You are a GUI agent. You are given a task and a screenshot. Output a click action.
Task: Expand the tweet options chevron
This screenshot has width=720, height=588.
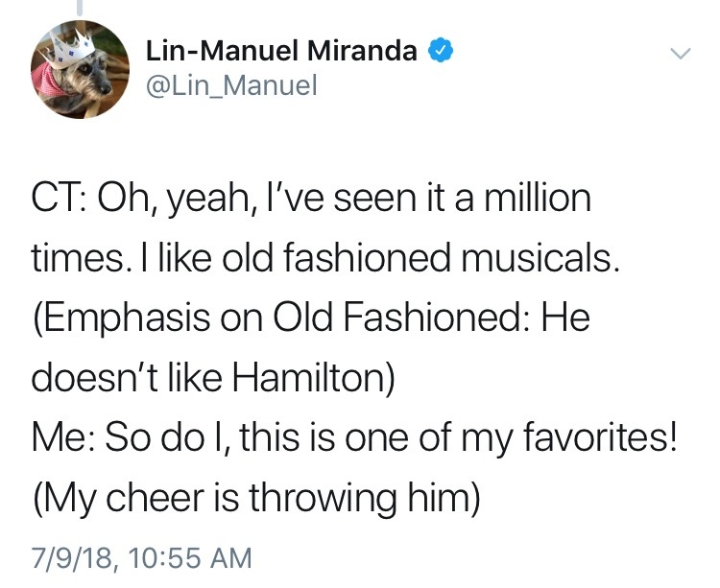pyautogui.click(x=679, y=56)
